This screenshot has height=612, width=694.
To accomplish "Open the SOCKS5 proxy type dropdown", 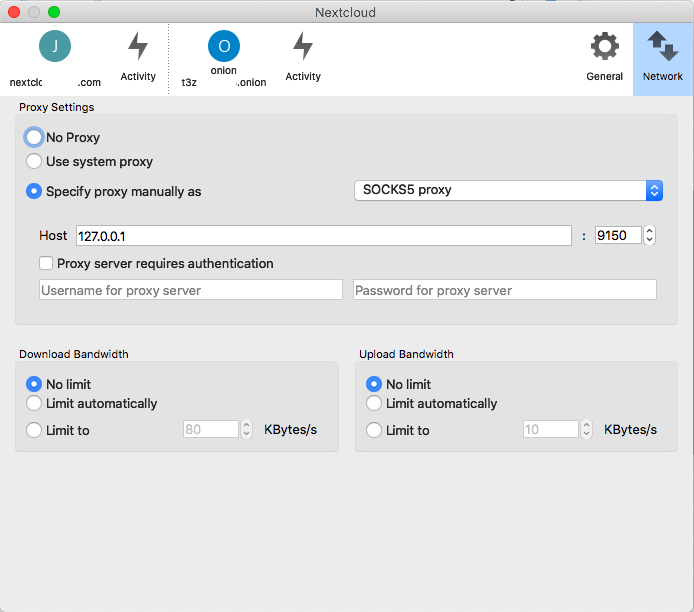I will [x=508, y=190].
